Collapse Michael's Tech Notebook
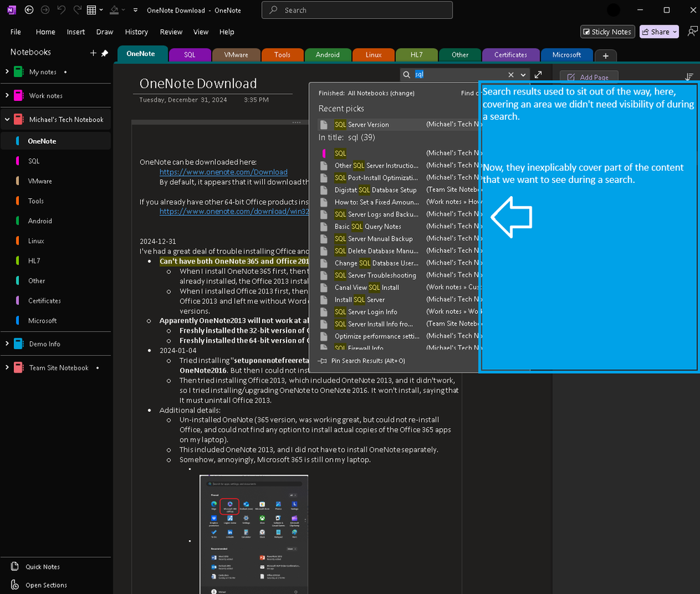This screenshot has width=700, height=594. point(7,119)
